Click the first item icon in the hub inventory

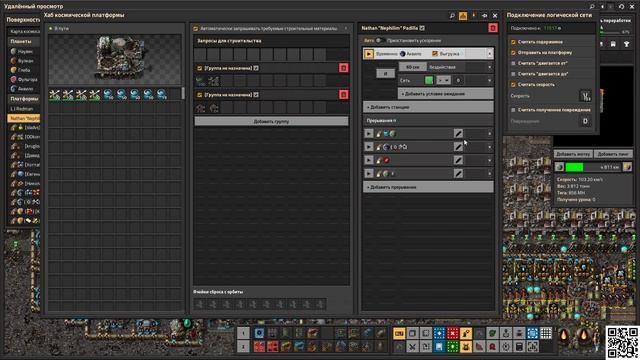tap(55, 95)
